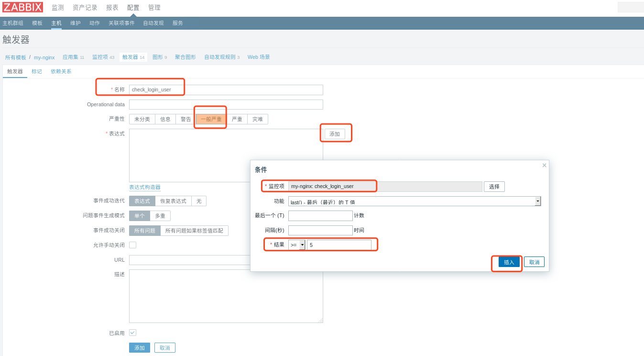Switch to the 依赖关系 tab

coord(60,71)
